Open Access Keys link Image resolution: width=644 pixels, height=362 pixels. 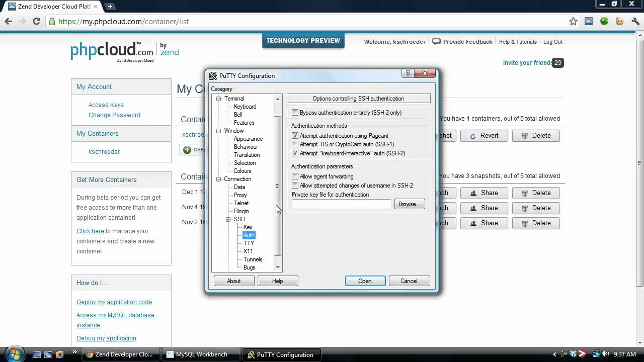tap(106, 105)
